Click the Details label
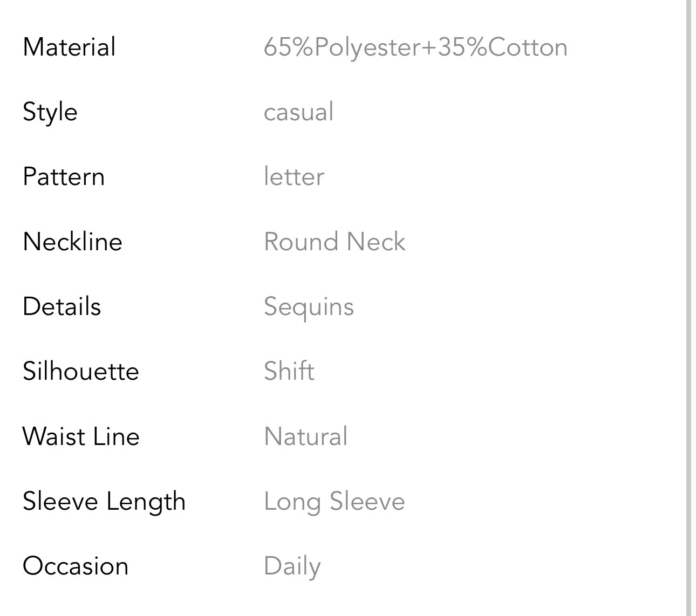 [62, 306]
